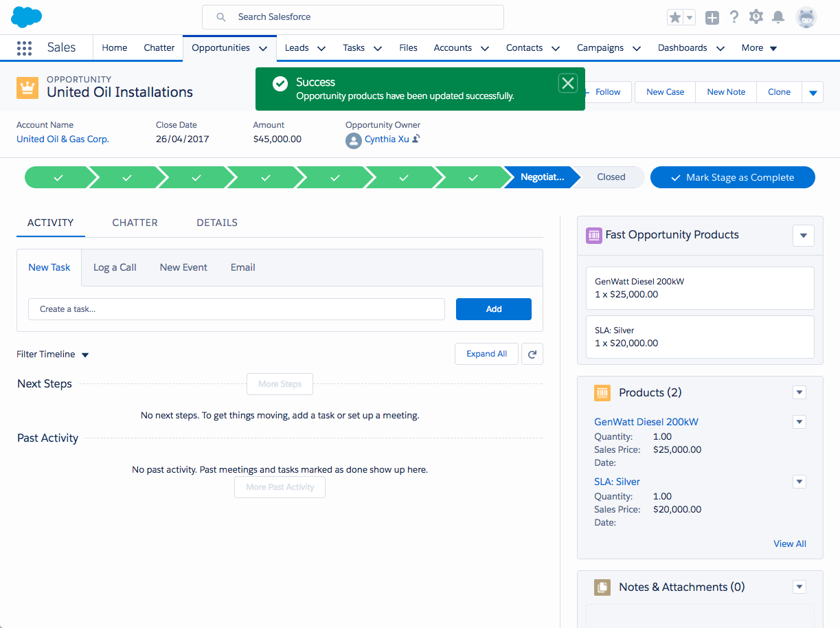Viewport: 840px width, 628px height.
Task: Open the Tasks tab dropdown chevron
Action: coord(378,49)
